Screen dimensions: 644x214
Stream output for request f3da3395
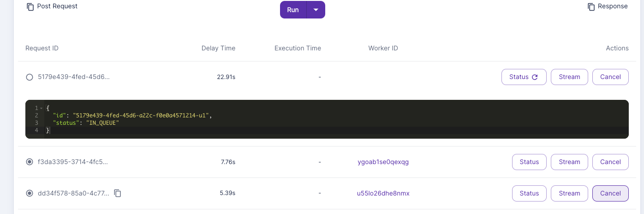pos(569,162)
